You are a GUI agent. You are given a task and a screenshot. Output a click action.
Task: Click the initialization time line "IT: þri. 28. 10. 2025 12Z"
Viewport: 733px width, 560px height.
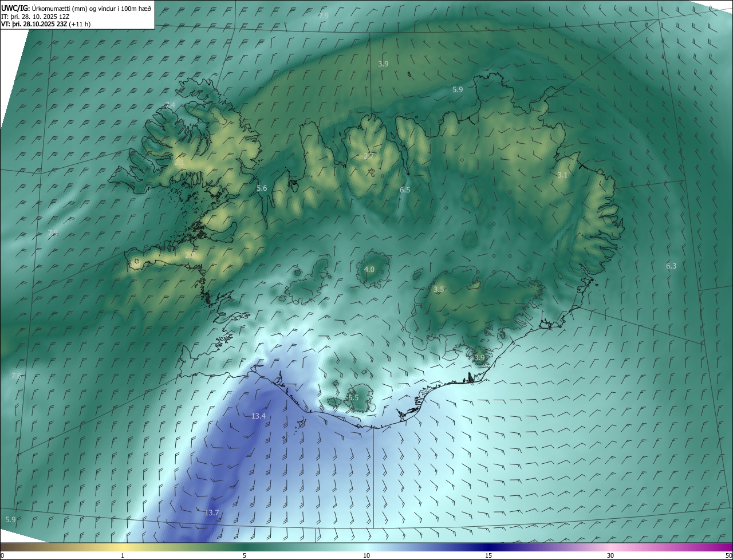(x=36, y=17)
